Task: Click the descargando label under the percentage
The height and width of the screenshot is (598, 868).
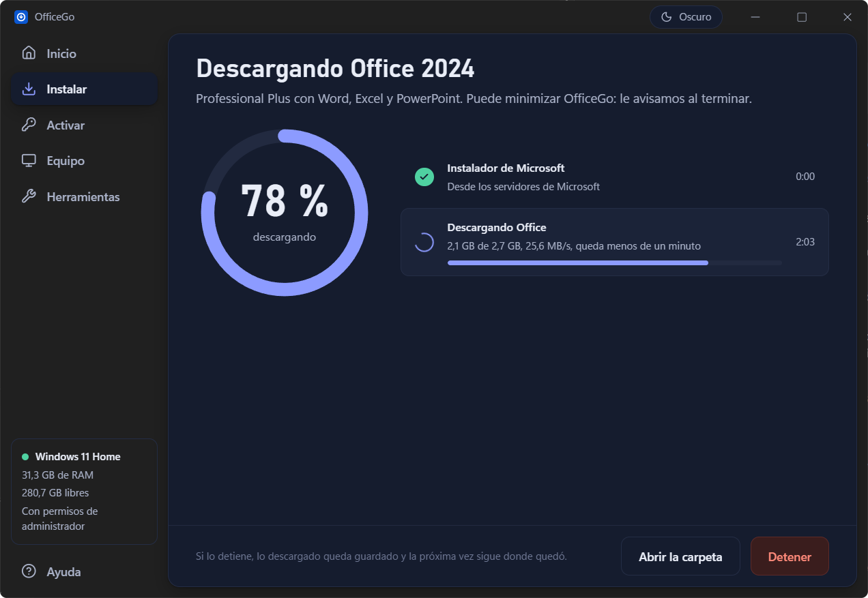Action: click(x=285, y=237)
